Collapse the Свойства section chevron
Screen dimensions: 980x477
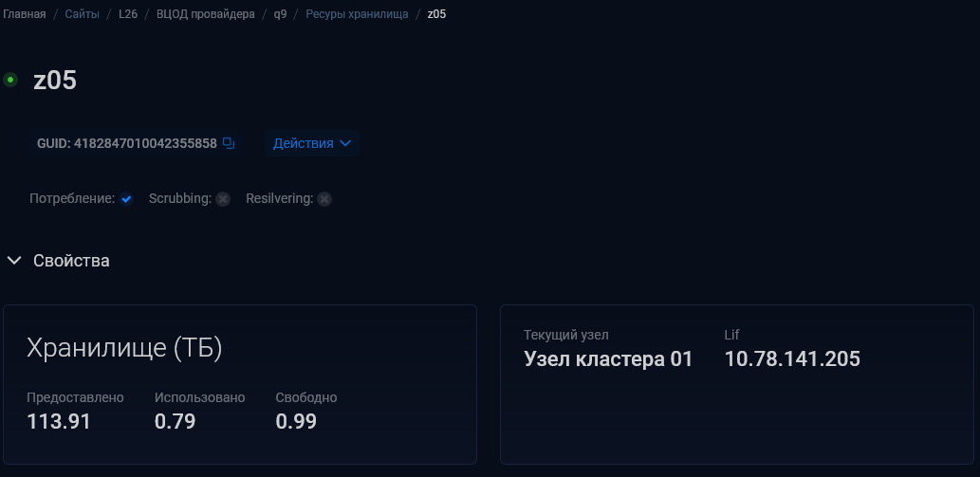point(13,261)
